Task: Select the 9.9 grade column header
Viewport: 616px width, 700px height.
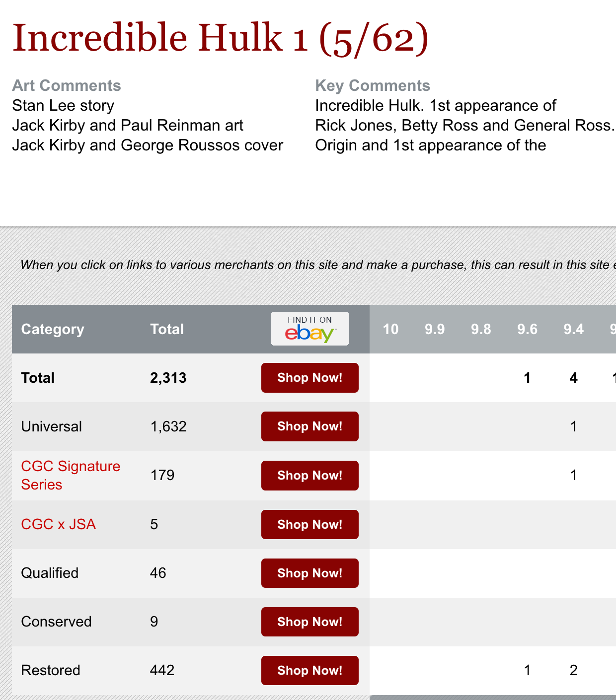Action: click(x=435, y=329)
